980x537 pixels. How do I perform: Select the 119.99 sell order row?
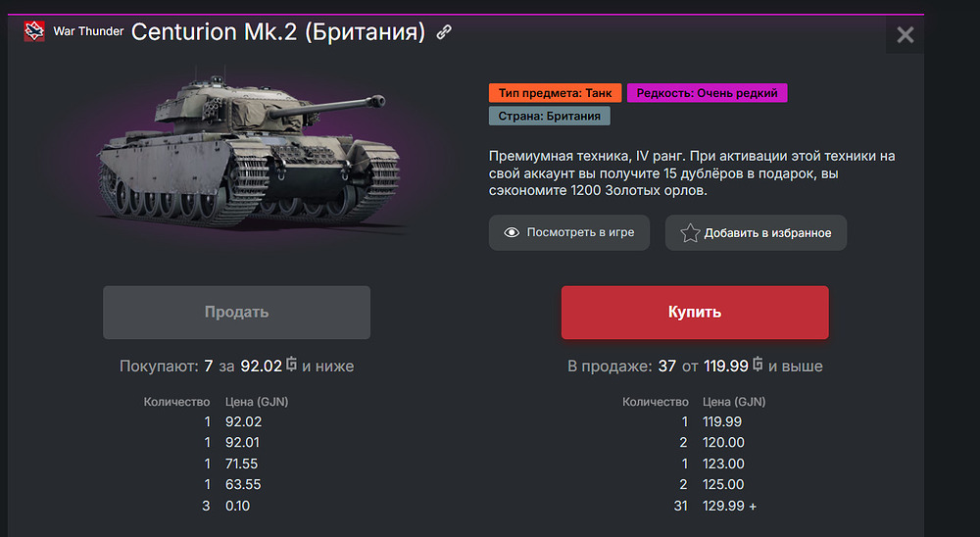click(694, 422)
